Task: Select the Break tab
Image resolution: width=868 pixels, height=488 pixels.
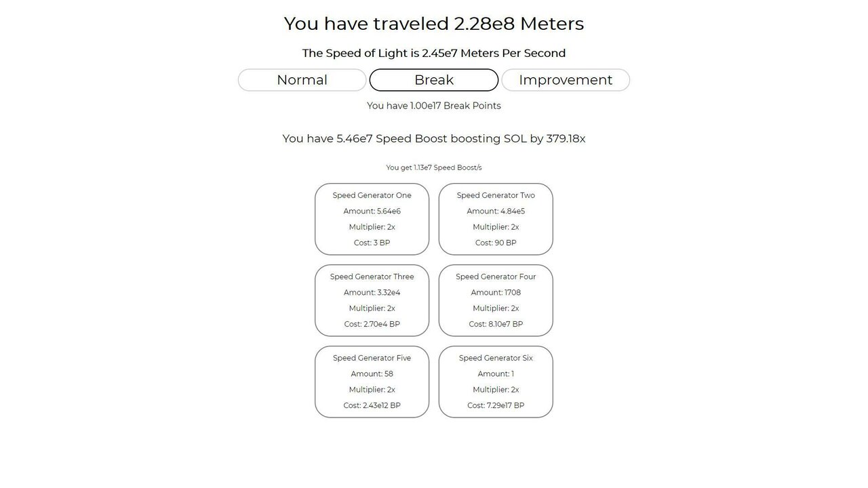Action: pyautogui.click(x=434, y=80)
